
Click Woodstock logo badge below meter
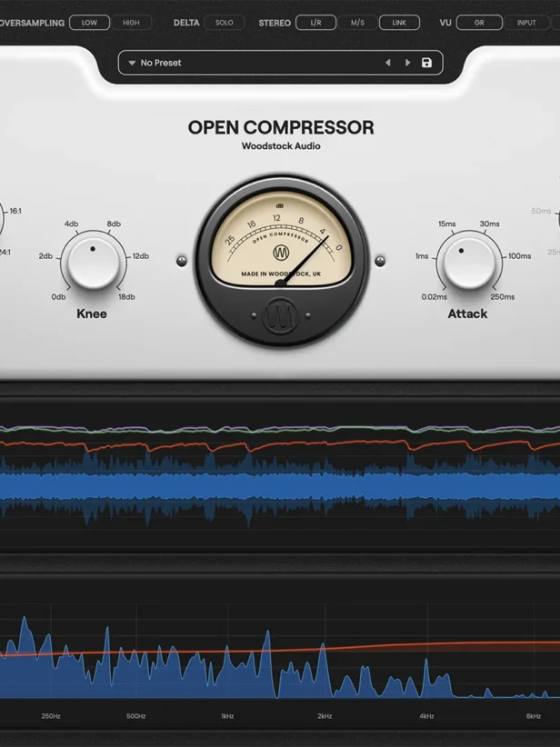tap(281, 315)
